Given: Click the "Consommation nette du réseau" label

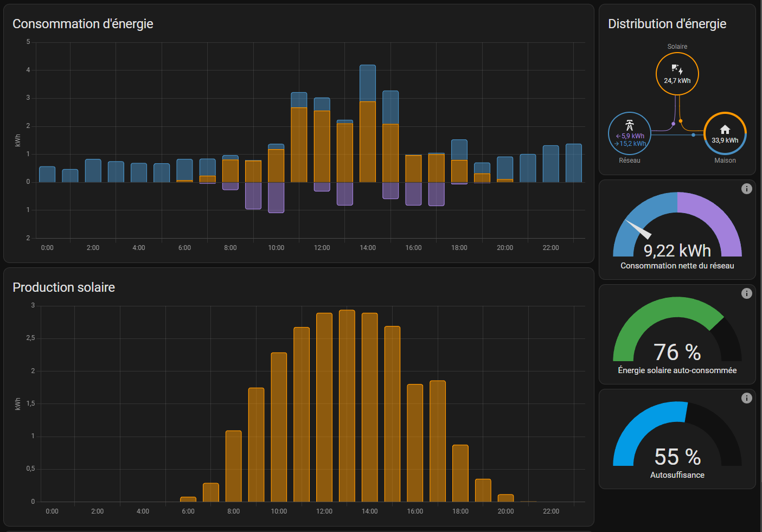Looking at the screenshot, I should coord(677,266).
